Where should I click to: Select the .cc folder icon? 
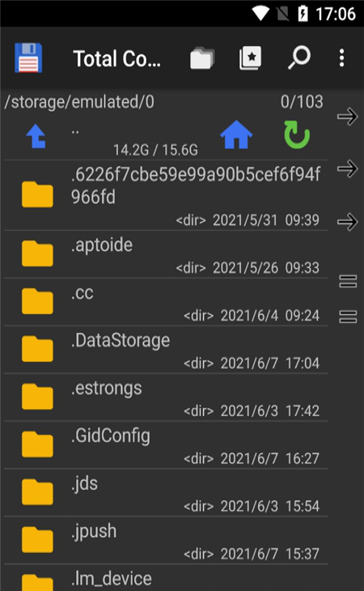point(37,301)
